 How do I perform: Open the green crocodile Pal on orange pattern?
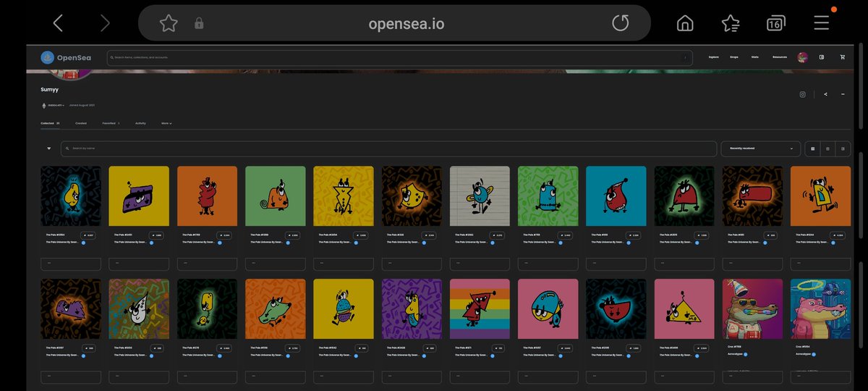tap(276, 309)
